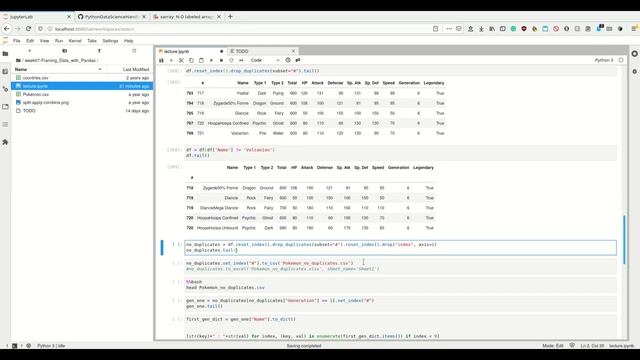Select the TODO file in the file list
640x360 pixels.
pos(82,111)
